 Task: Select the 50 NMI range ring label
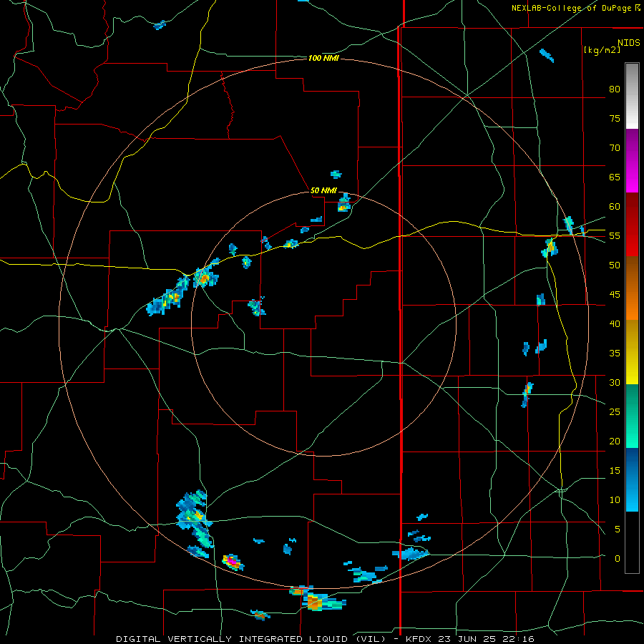(323, 190)
